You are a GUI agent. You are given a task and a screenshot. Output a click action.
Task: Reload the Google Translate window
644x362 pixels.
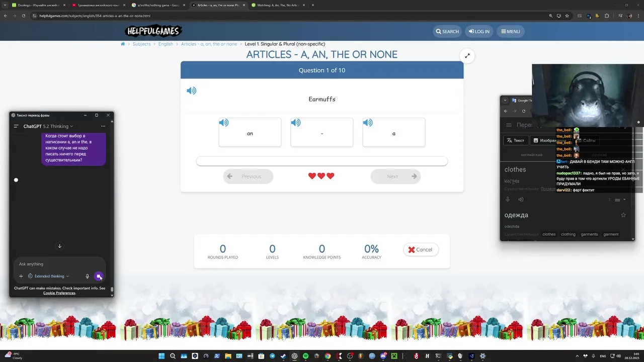click(524, 111)
